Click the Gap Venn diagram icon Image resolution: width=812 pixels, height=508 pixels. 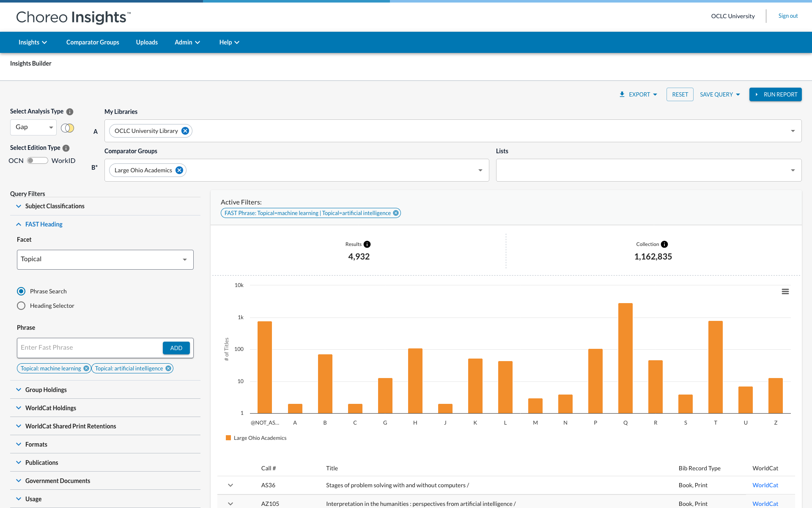coord(67,128)
